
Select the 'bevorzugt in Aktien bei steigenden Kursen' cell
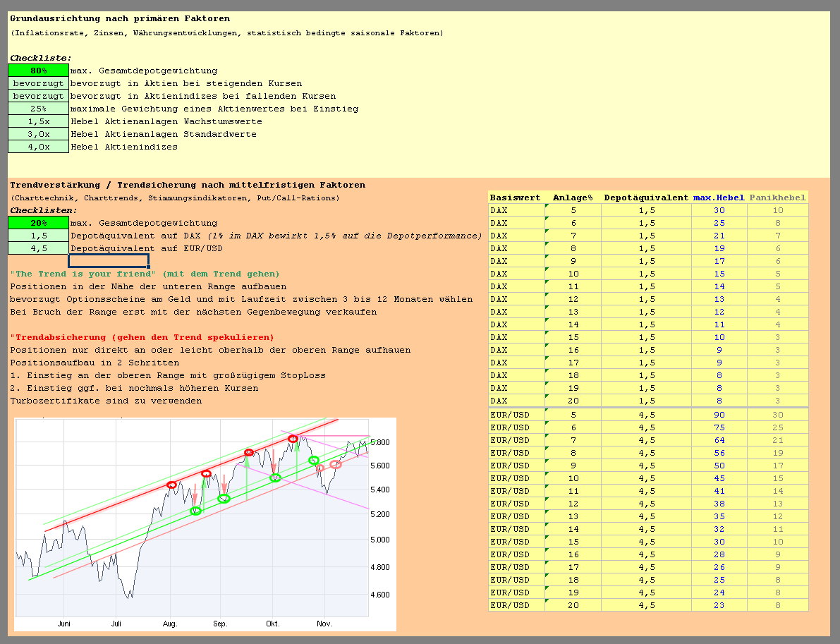pos(37,83)
